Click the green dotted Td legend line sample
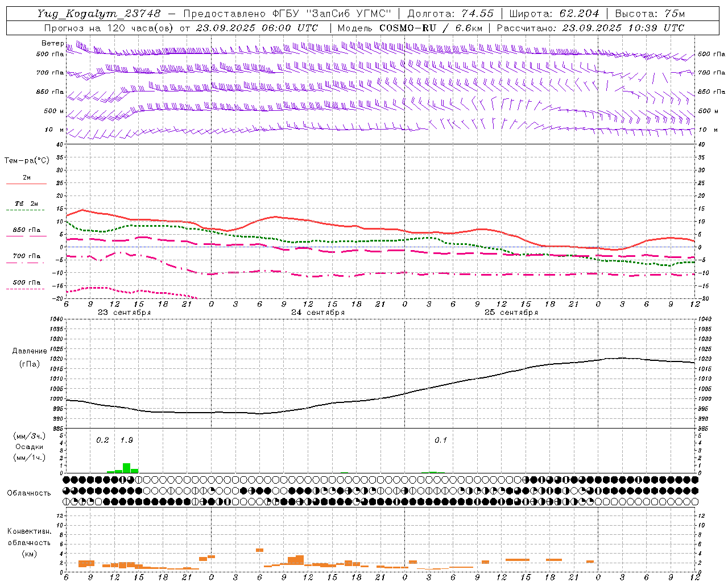The width and height of the screenshot is (728, 582). [x=27, y=210]
